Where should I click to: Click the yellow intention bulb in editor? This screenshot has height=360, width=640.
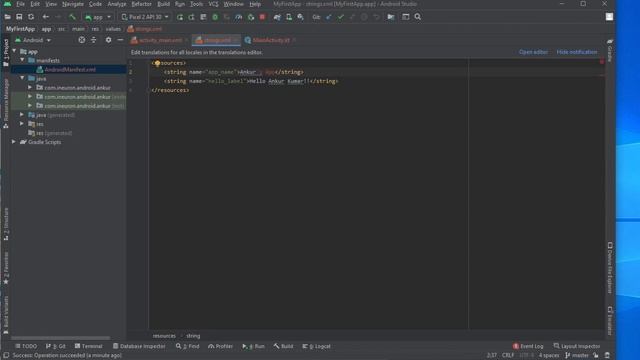click(157, 63)
